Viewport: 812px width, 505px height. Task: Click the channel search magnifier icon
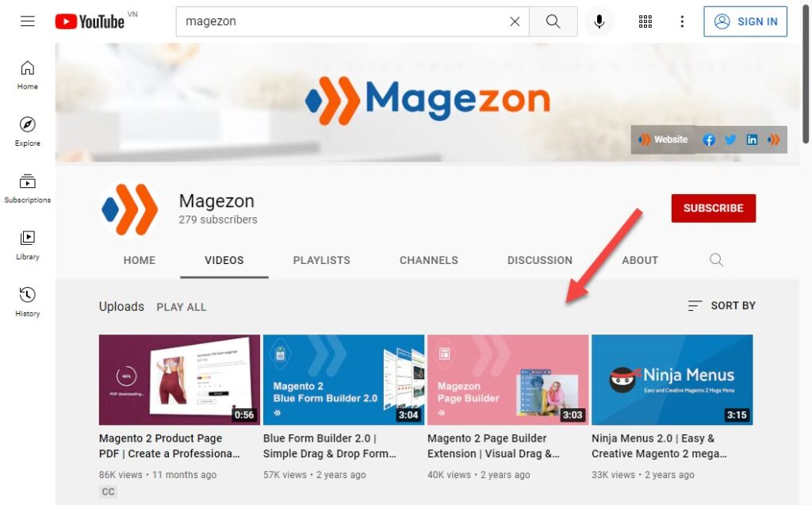[716, 260]
